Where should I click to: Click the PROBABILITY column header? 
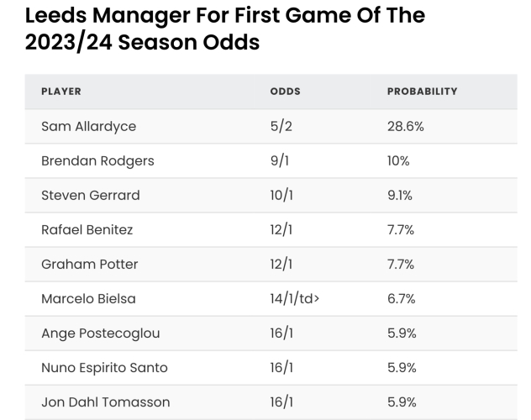422,91
